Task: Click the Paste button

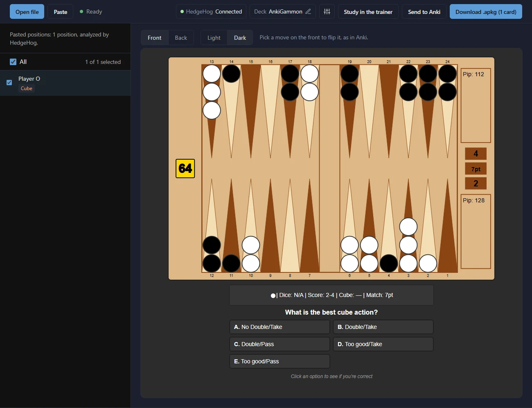Action: click(x=61, y=11)
